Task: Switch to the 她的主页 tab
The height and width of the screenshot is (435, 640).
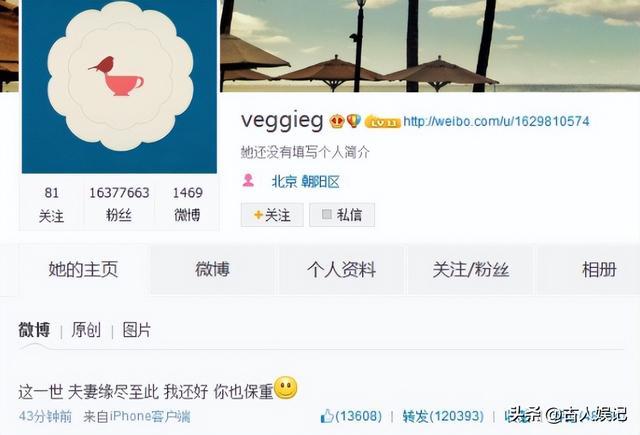Action: (83, 270)
